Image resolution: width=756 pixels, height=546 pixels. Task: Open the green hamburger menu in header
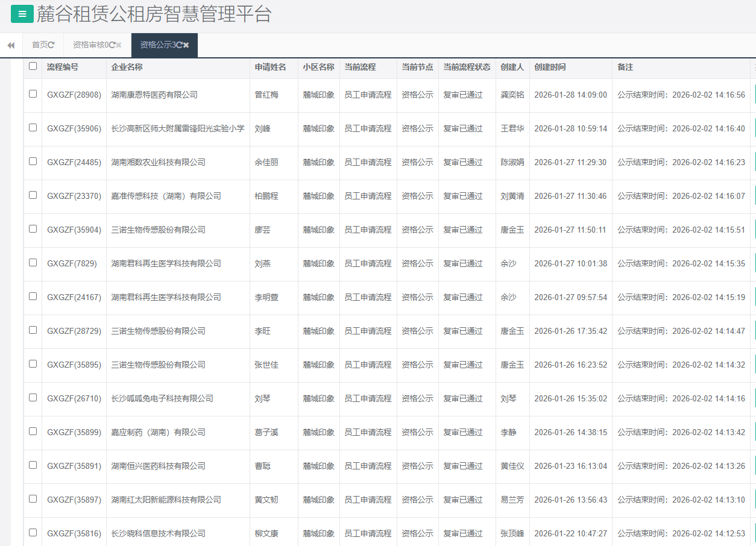click(22, 13)
